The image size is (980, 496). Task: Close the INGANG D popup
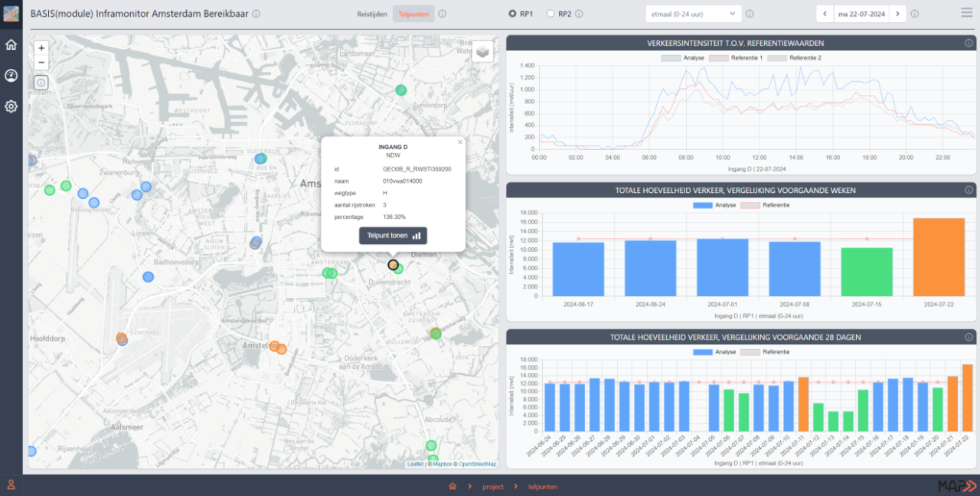pos(459,142)
